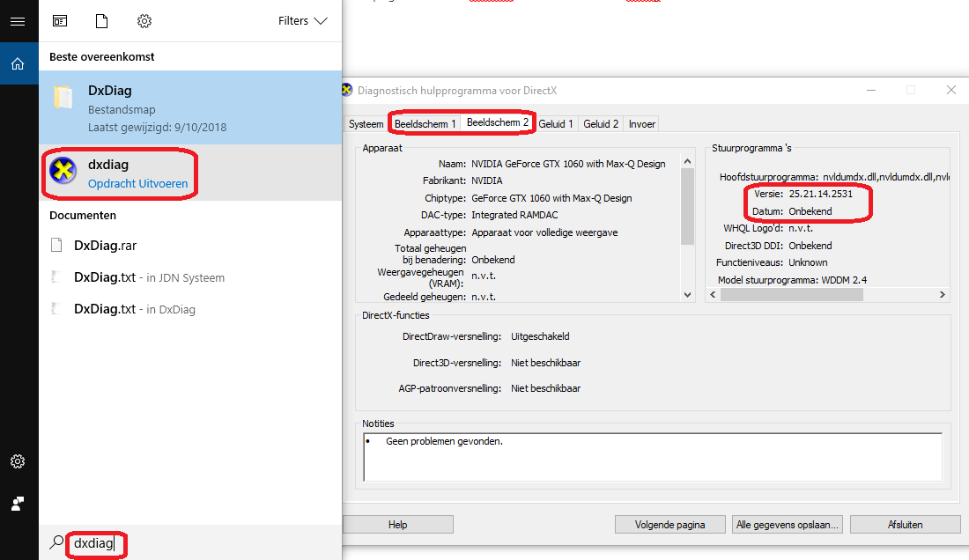Switch to the Beeldscherm 2 tab
The width and height of the screenshot is (969, 560).
coord(498,122)
